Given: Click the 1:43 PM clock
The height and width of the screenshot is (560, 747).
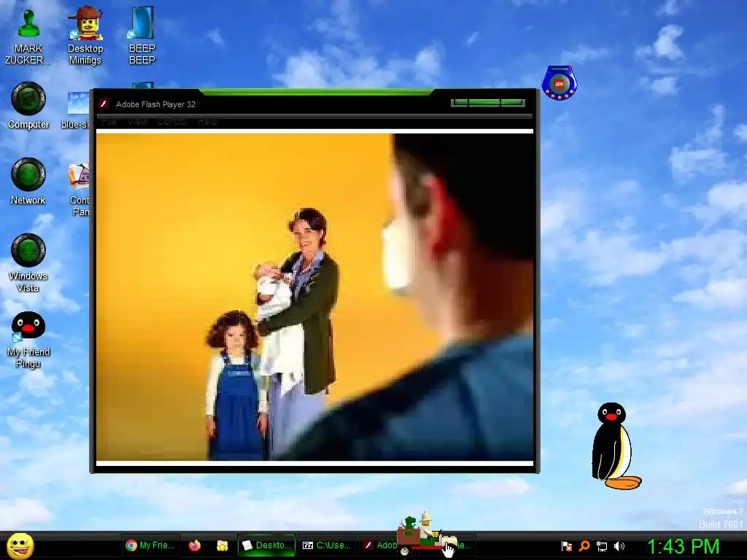Looking at the screenshot, I should tap(683, 546).
